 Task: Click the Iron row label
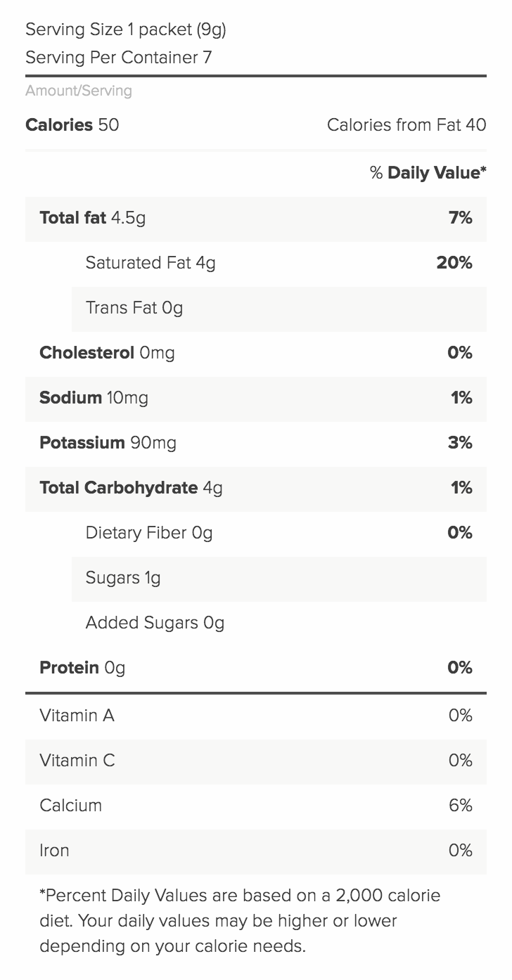click(x=54, y=851)
